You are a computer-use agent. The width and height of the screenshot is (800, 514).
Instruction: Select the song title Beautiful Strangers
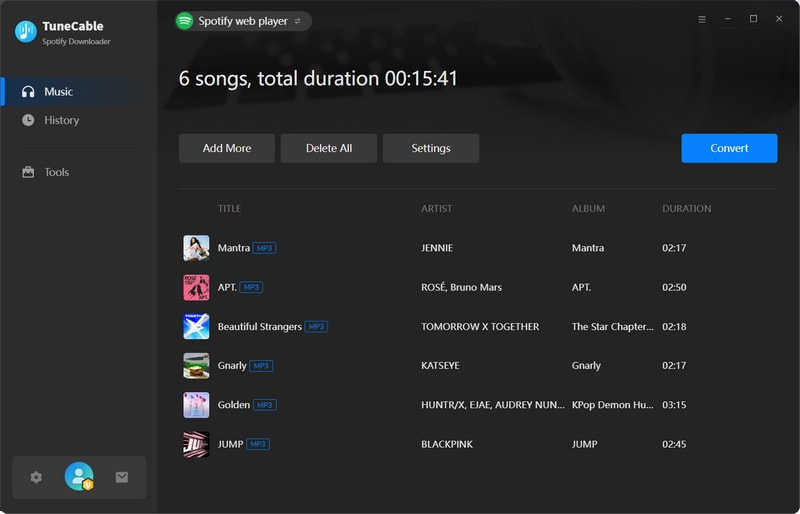click(260, 327)
